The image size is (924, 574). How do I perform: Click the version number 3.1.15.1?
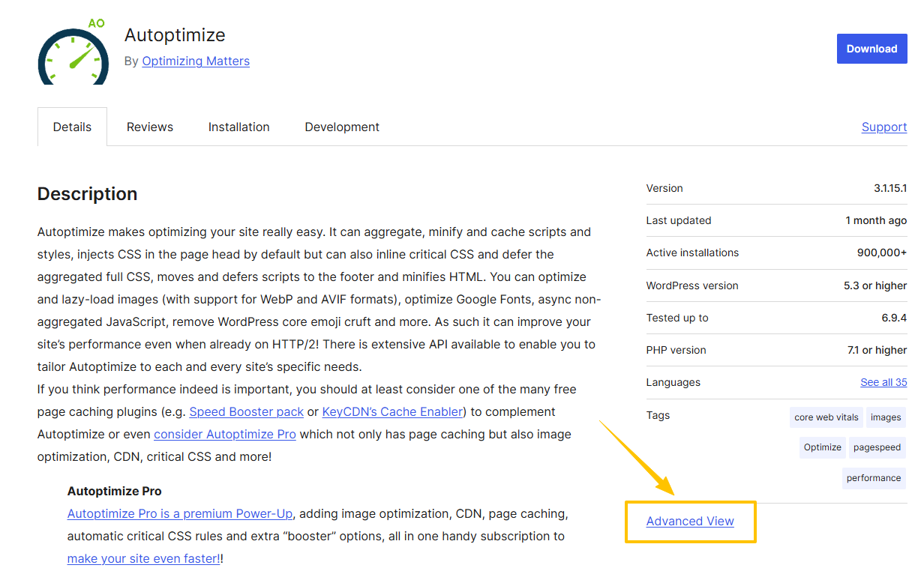(x=890, y=188)
